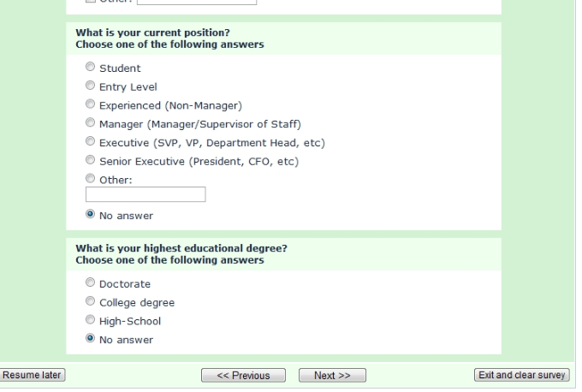The image size is (582, 392).
Task: Select No answer for educational degree
Action: (90, 339)
